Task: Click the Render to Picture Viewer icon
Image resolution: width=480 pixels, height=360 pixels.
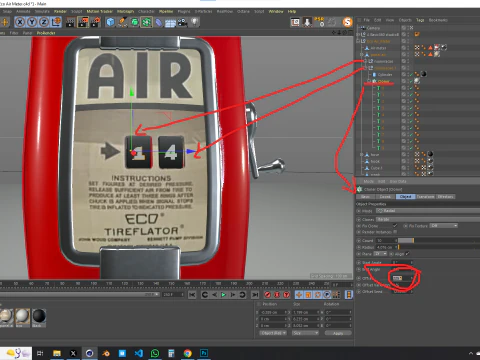Action: click(x=83, y=22)
